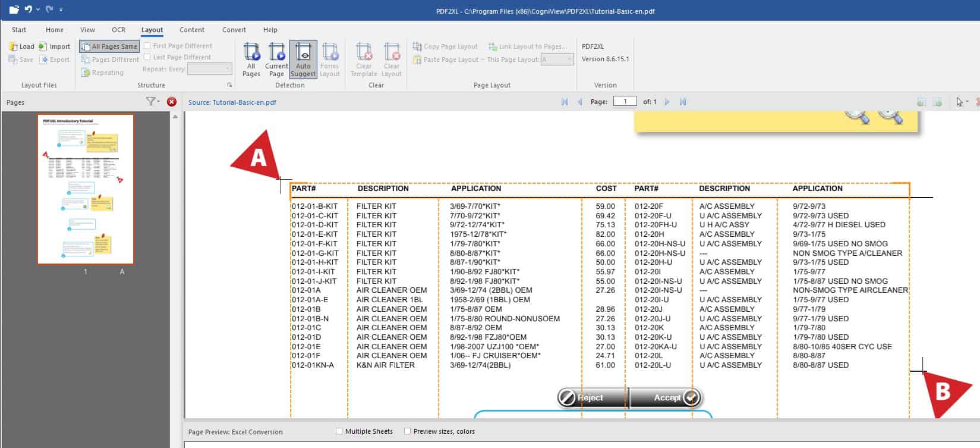Open the Start tab
Screen dimensions: 980x448
pos(19,30)
